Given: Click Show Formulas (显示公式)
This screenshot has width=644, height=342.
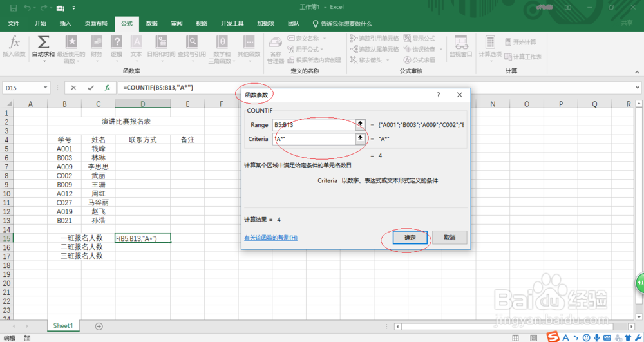Looking at the screenshot, I should pyautogui.click(x=419, y=38).
